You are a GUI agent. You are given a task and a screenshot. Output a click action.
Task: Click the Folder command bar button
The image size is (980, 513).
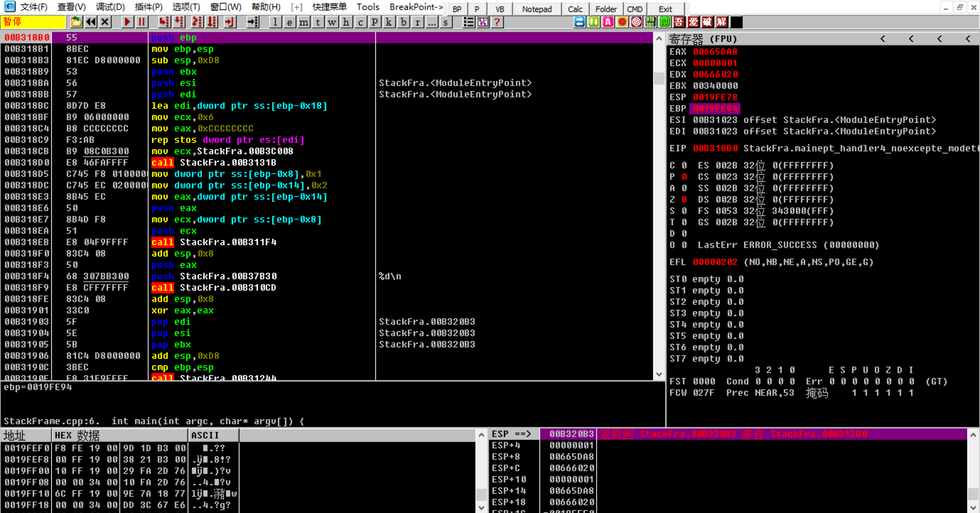point(606,9)
